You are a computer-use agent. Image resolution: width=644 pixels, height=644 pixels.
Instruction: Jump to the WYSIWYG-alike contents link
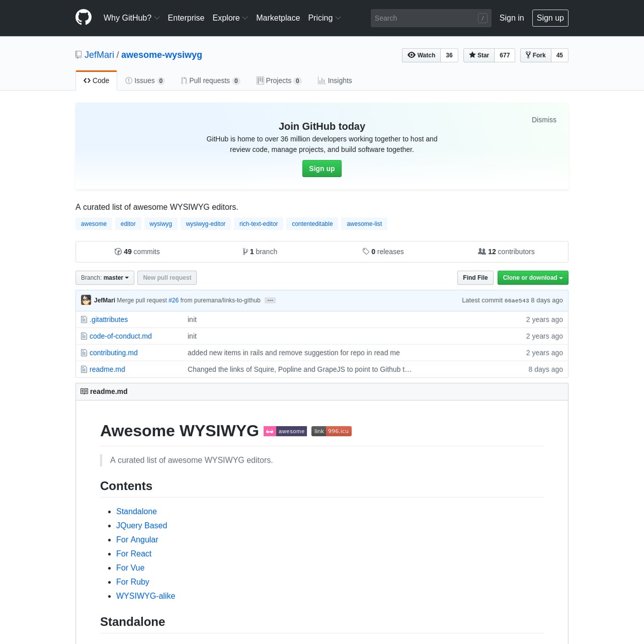click(x=145, y=596)
